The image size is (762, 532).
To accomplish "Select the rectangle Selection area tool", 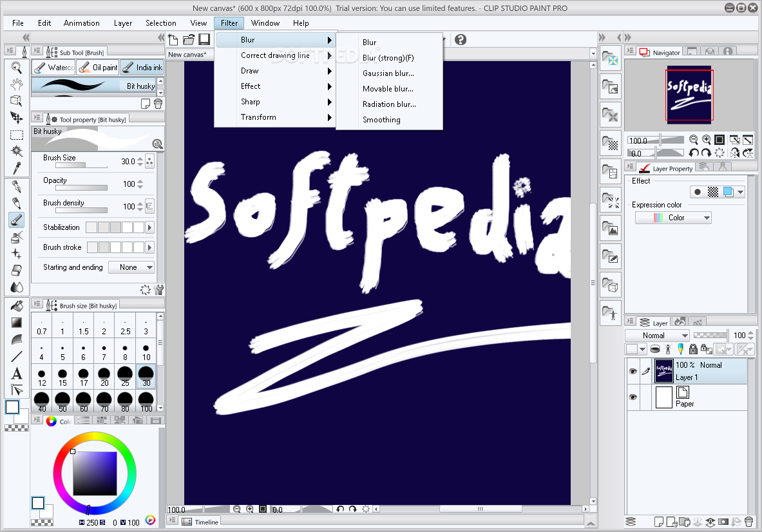I will tap(17, 135).
